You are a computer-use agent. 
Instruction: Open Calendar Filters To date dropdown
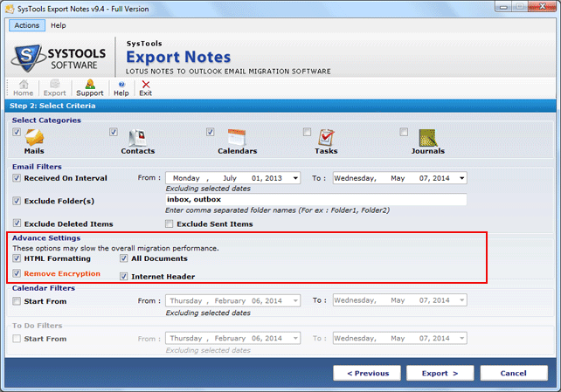click(462, 300)
